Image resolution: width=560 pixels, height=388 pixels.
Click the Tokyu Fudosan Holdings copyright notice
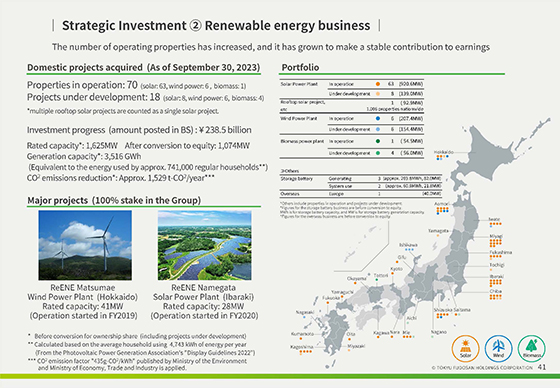coord(482,367)
